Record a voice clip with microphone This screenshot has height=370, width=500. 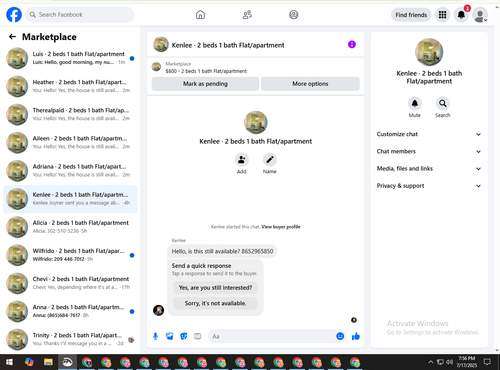(155, 336)
